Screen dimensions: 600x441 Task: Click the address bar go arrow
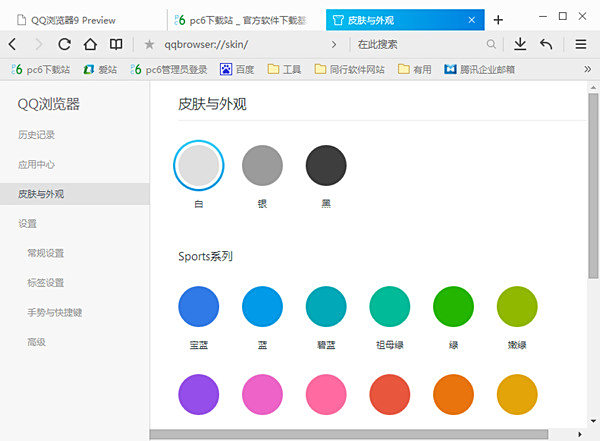[x=334, y=44]
